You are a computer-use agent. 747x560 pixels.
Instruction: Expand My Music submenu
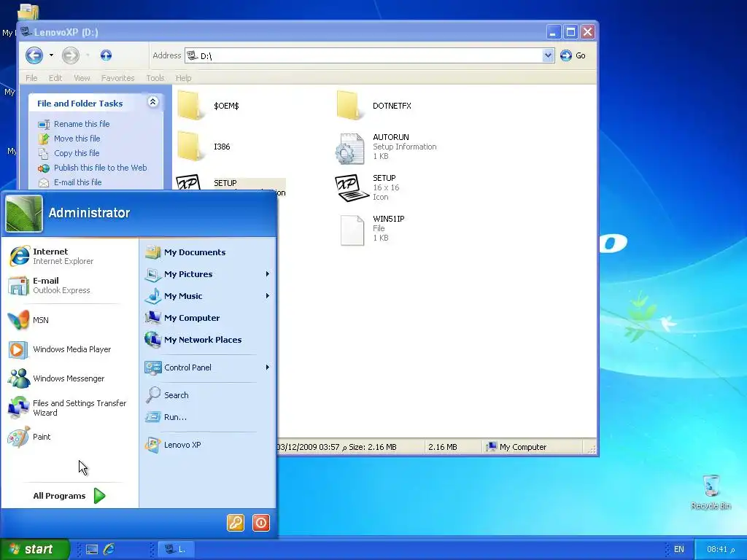[x=208, y=296]
